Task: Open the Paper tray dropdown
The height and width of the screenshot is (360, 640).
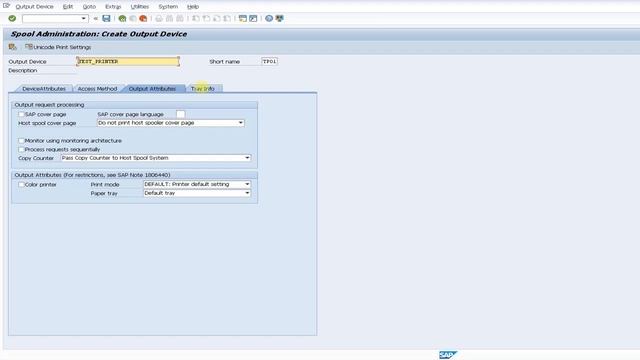Action: (247, 193)
